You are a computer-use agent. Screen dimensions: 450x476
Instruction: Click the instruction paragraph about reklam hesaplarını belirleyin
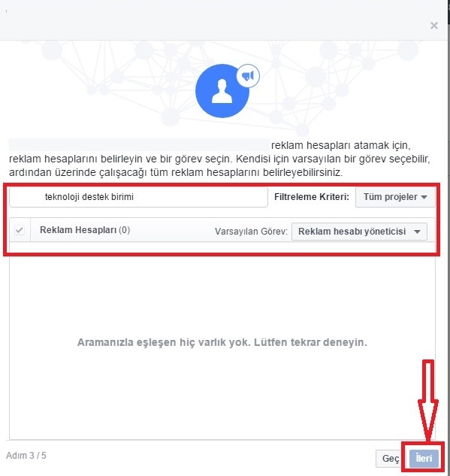[220, 159]
